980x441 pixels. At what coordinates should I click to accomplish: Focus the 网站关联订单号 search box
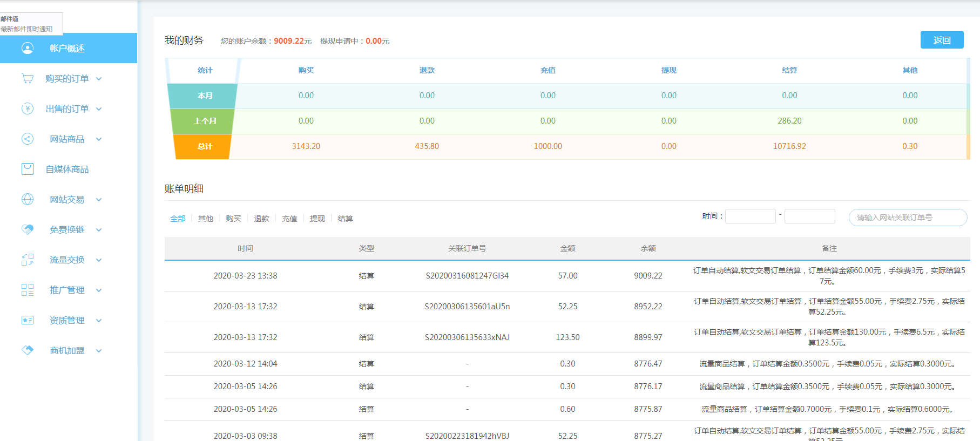pos(907,218)
